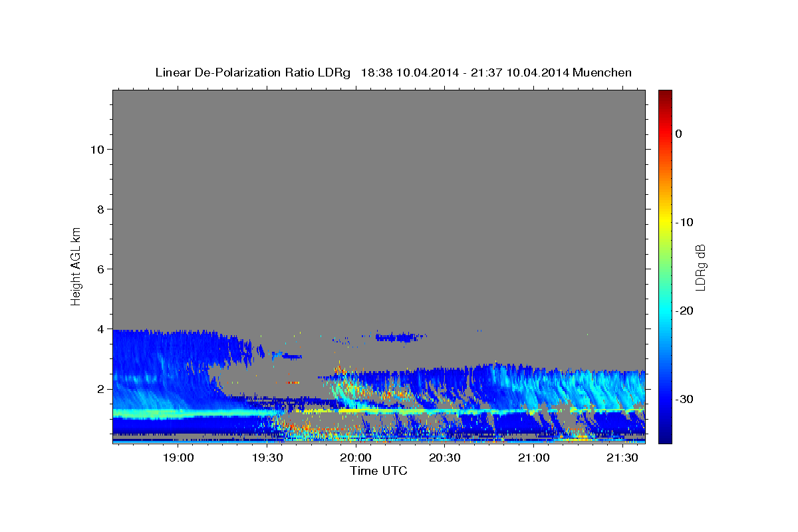Click the dark red top of the colorbar
The width and height of the screenshot is (798, 532).
click(665, 96)
